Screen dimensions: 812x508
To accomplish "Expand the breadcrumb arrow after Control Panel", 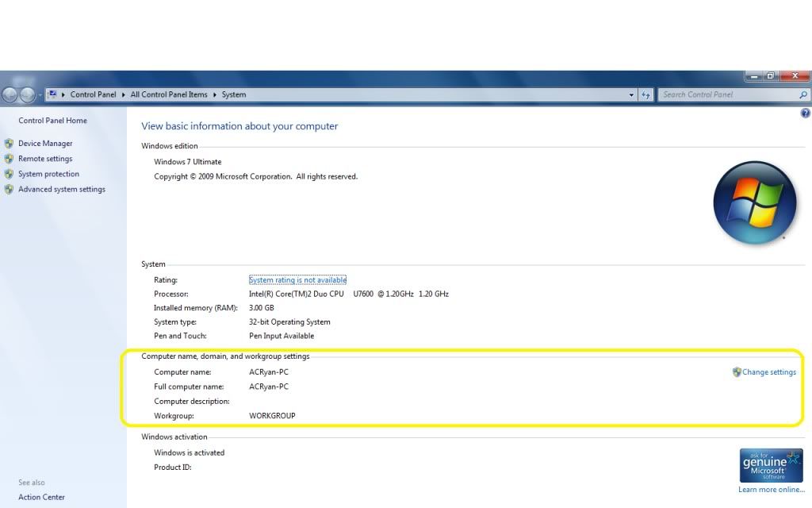I will [x=123, y=95].
